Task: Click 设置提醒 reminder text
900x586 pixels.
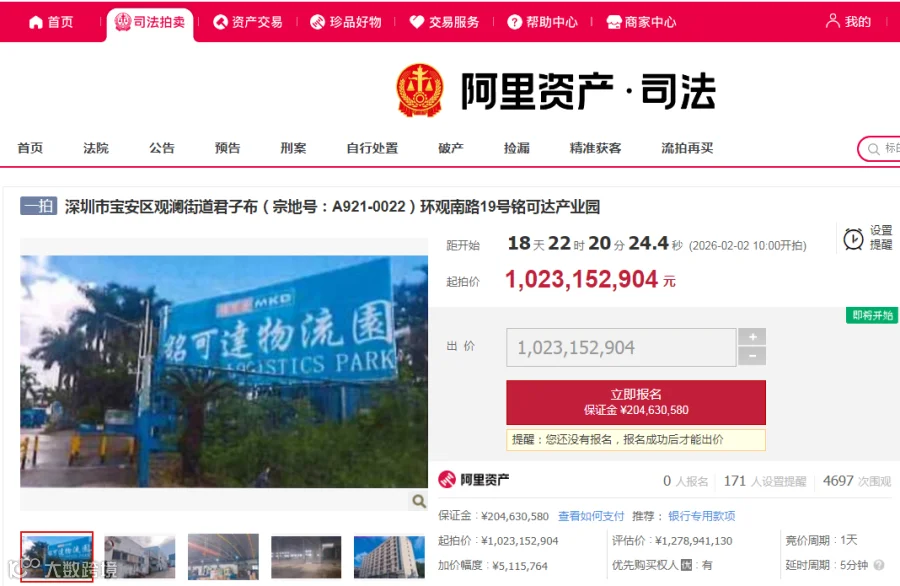Action: [881, 237]
